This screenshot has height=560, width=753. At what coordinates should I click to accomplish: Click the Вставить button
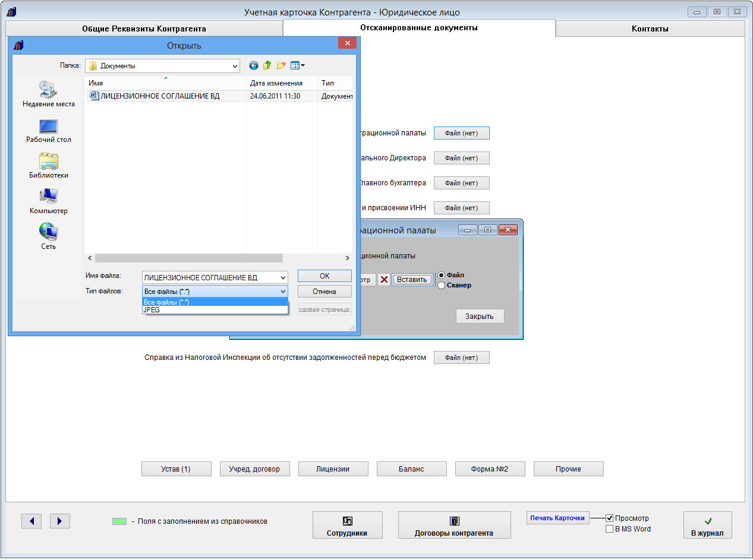coord(412,280)
